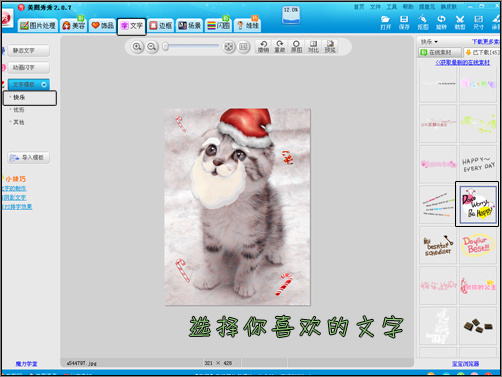This screenshot has height=377, width=502.
Task: Save the picture with 保存 icon
Action: coord(404,23)
